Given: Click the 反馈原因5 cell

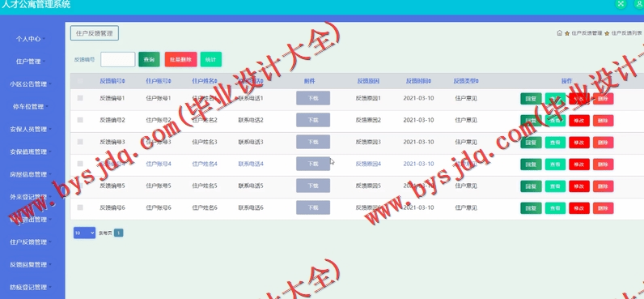Looking at the screenshot, I should tap(368, 186).
